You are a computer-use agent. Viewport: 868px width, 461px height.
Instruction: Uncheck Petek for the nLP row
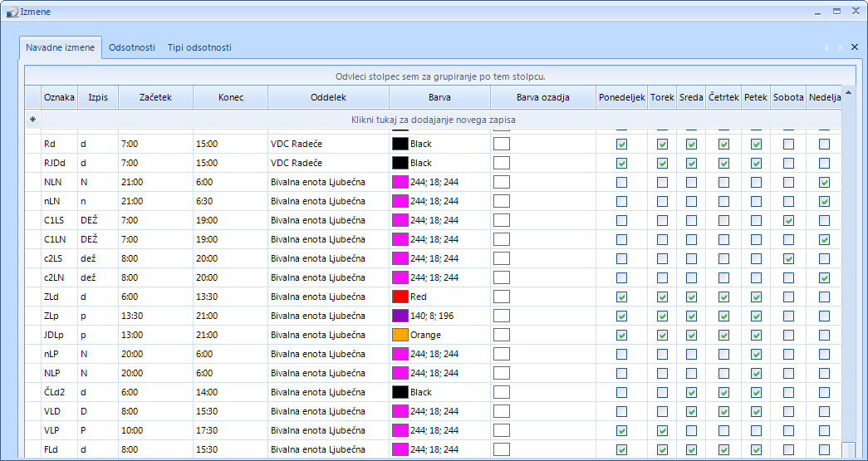click(x=756, y=354)
